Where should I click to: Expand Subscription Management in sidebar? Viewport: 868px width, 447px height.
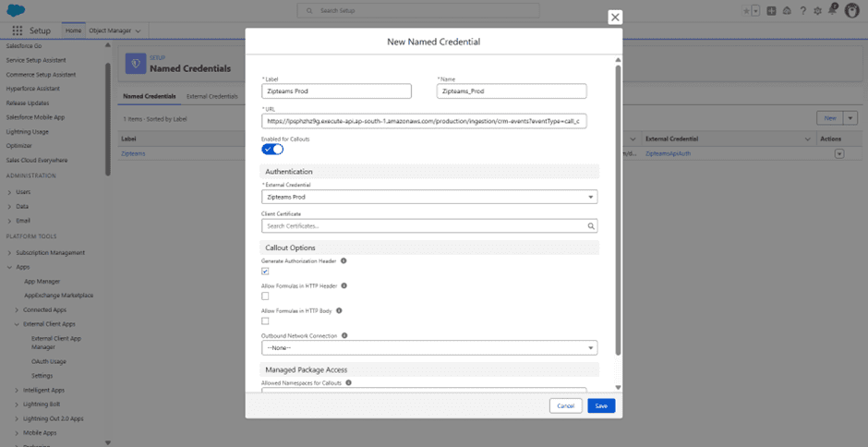point(9,252)
